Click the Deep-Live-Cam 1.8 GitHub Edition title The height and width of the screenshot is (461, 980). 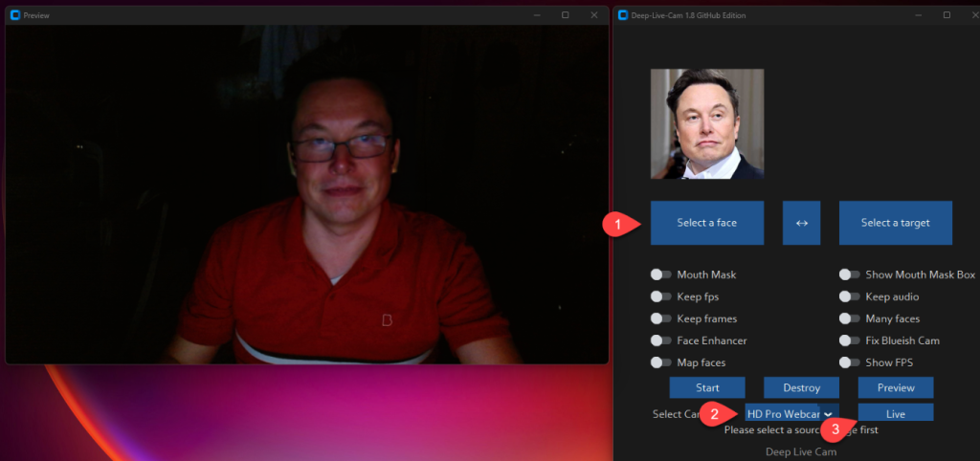click(x=688, y=15)
